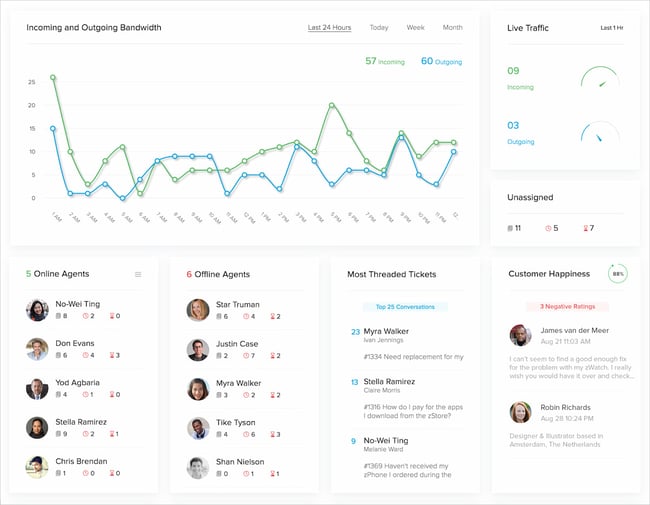
Task: Click the Unassigned hourglass icon showing 7
Action: coord(585,228)
